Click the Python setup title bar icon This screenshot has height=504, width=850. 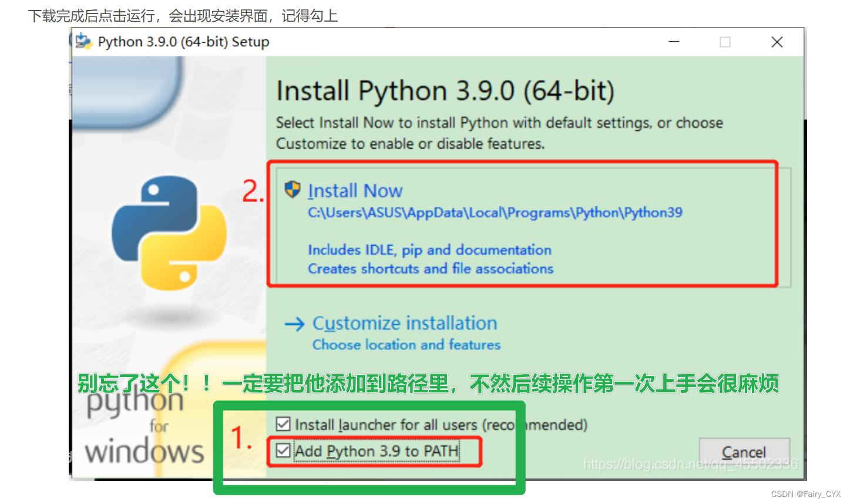pyautogui.click(x=84, y=42)
